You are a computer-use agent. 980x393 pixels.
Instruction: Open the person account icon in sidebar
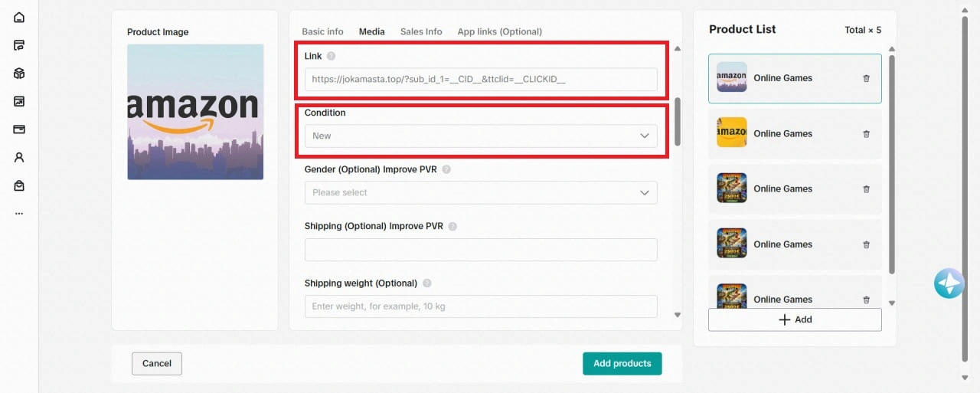(x=19, y=157)
